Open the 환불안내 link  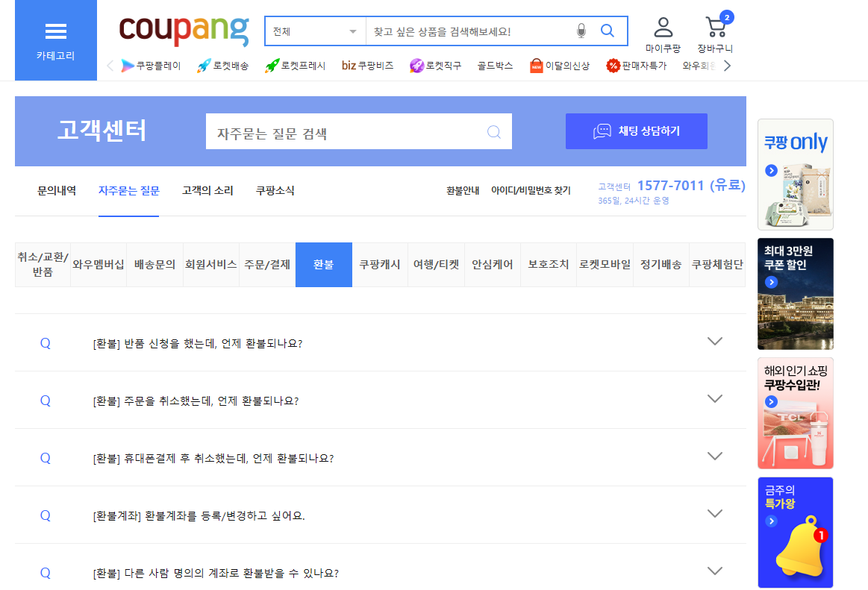[463, 191]
